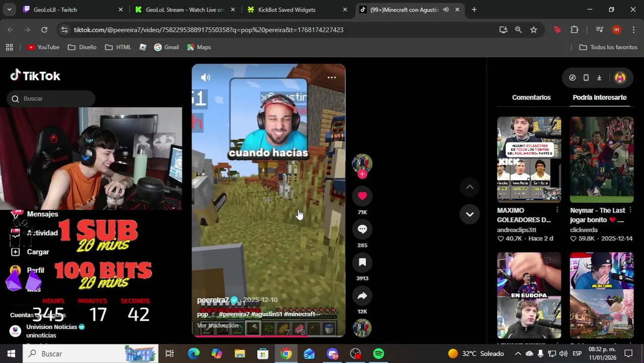The image size is (644, 363).
Task: Open TikTok coins icon in header
Action: [x=572, y=78]
